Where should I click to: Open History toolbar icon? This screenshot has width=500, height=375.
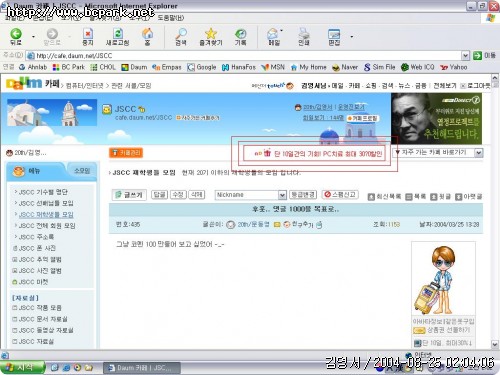(x=240, y=37)
